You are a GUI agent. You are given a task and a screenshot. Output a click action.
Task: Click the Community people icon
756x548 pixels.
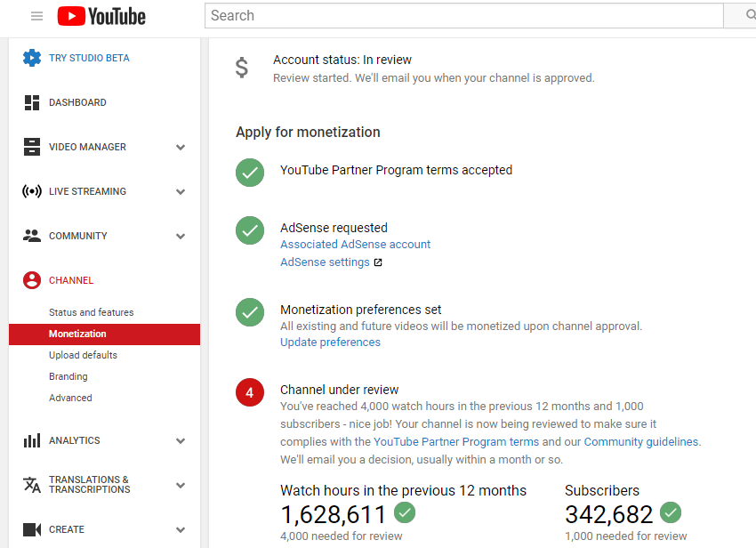tap(32, 236)
